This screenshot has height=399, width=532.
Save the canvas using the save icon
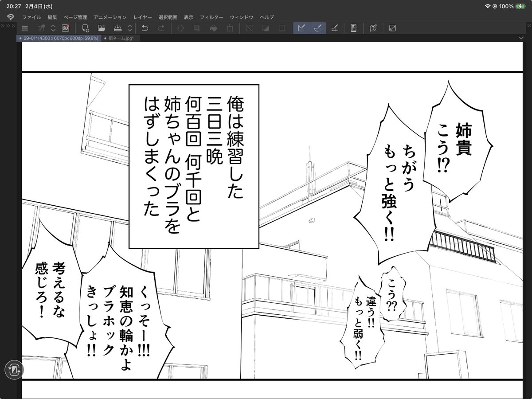tap(118, 27)
